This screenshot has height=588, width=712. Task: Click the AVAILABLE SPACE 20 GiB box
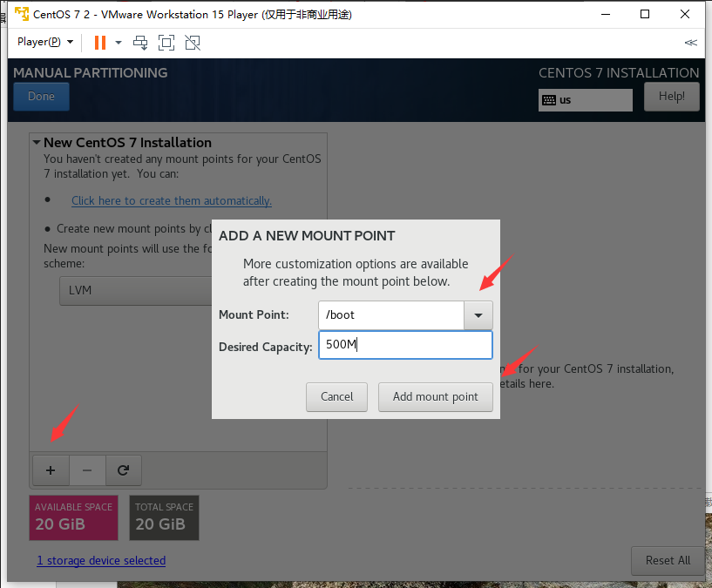(73, 517)
